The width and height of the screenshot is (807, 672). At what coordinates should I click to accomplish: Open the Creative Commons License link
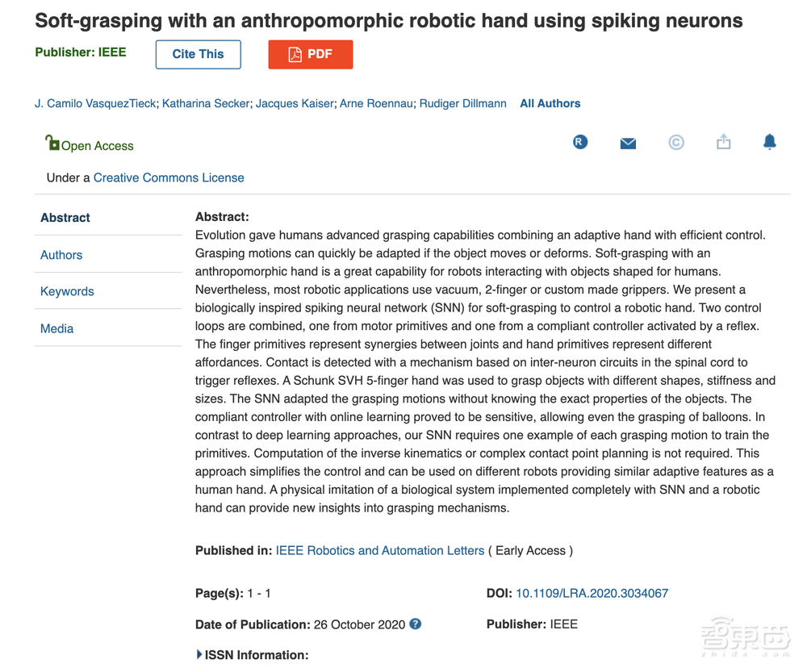click(169, 177)
